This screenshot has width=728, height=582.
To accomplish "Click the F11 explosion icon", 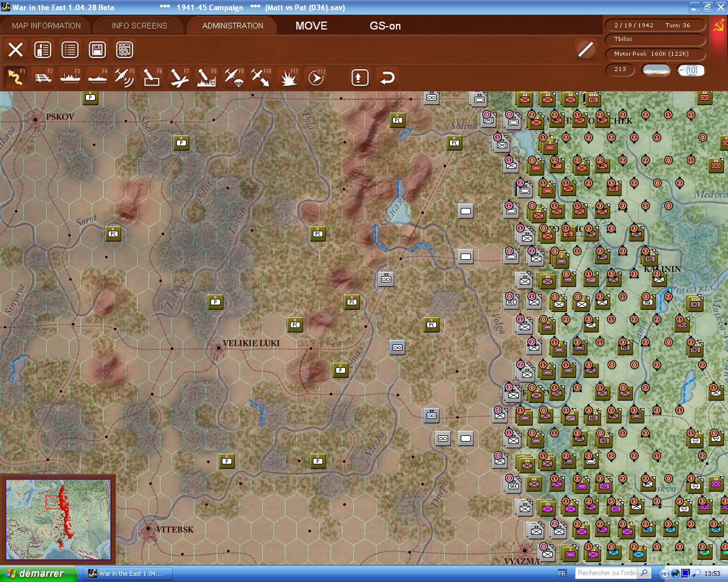I will [x=288, y=77].
